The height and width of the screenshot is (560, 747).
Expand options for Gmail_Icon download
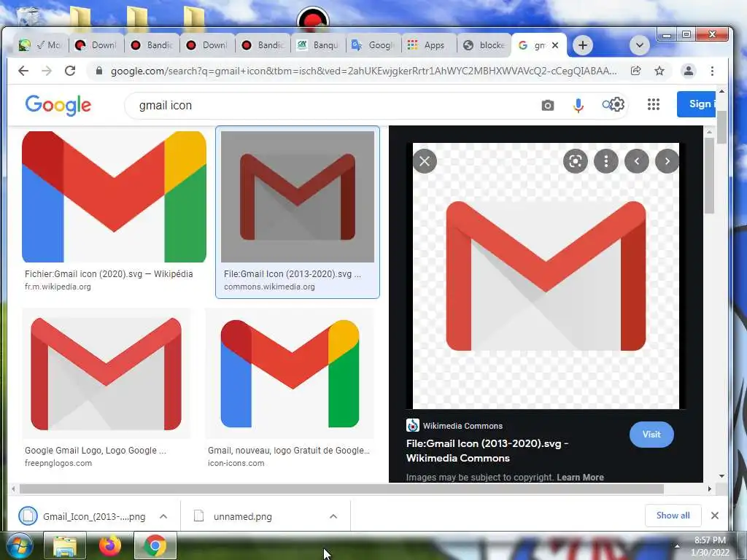[x=163, y=516]
